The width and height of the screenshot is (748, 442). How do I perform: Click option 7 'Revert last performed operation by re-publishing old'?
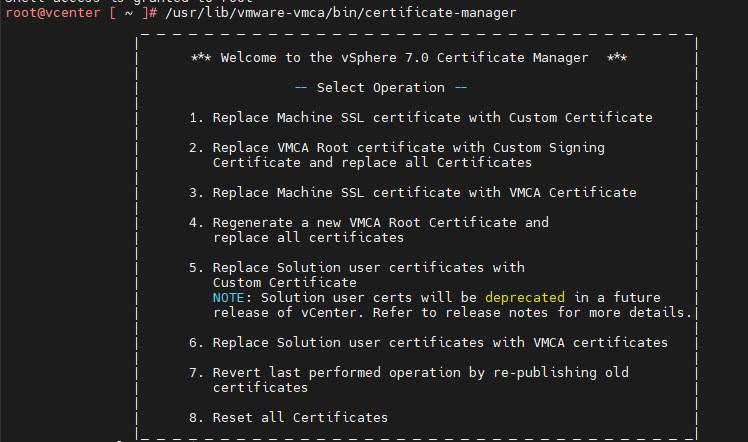click(409, 373)
